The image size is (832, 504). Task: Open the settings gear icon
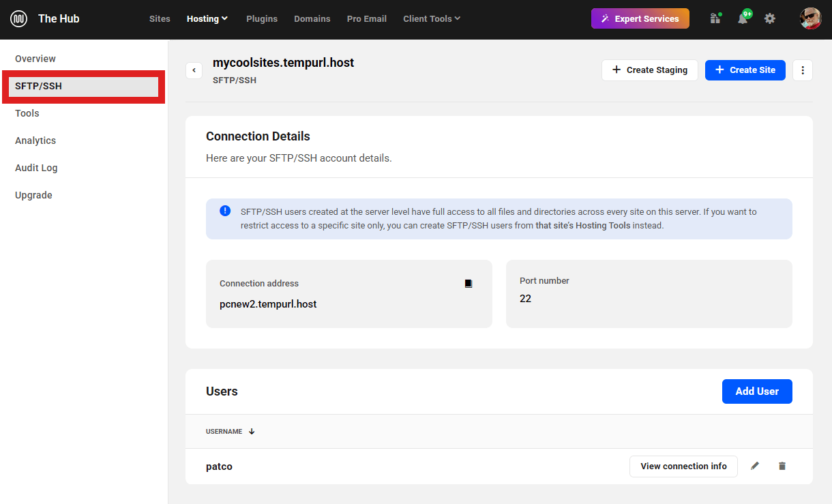770,18
